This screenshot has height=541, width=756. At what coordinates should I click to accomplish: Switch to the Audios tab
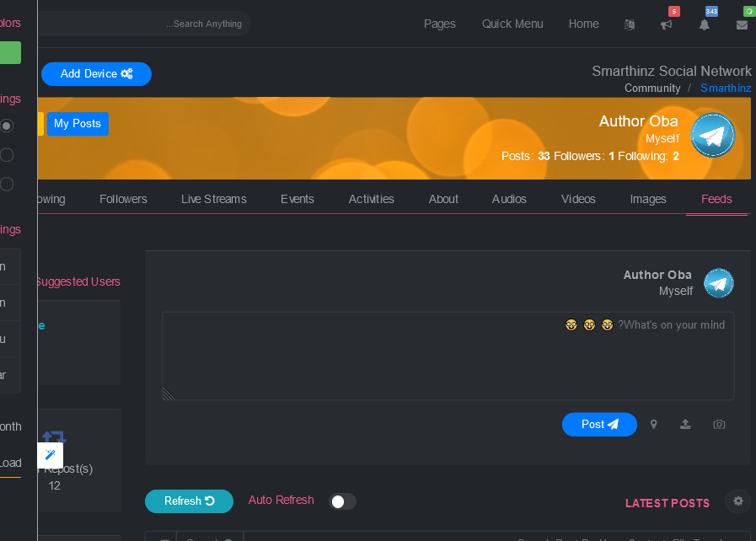509,200
